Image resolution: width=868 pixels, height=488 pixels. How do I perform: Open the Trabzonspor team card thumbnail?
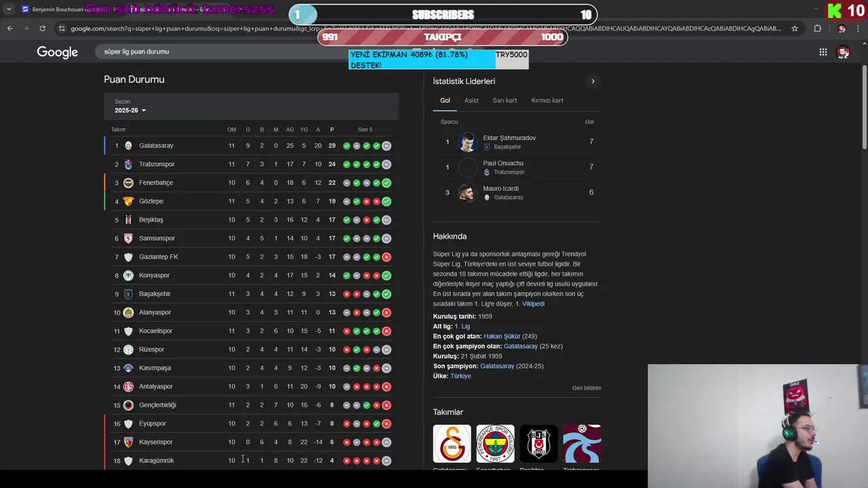(x=582, y=443)
